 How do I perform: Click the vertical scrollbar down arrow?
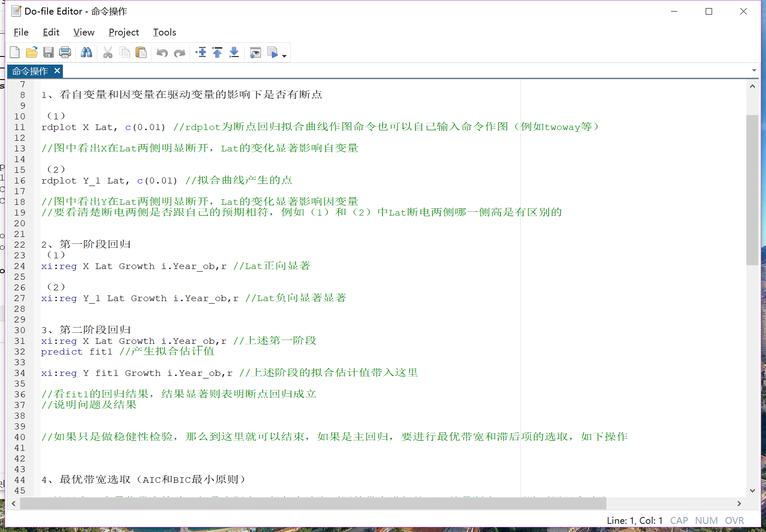pos(752,491)
